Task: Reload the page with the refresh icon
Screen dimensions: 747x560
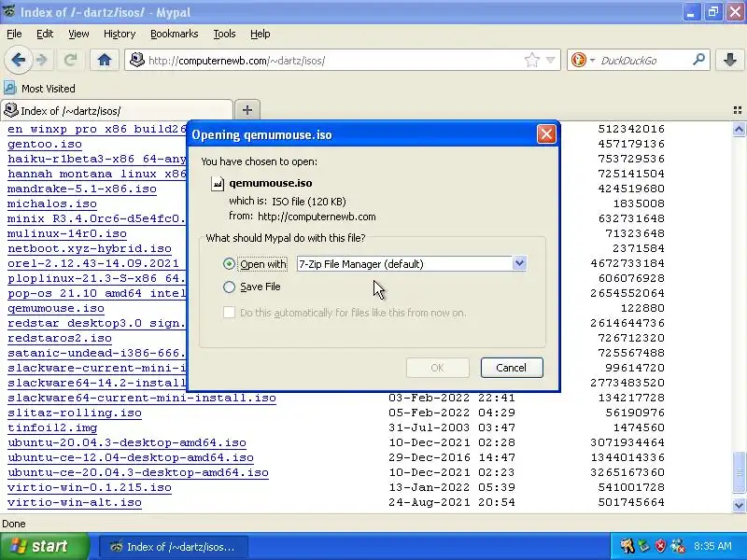Action: 71,60
